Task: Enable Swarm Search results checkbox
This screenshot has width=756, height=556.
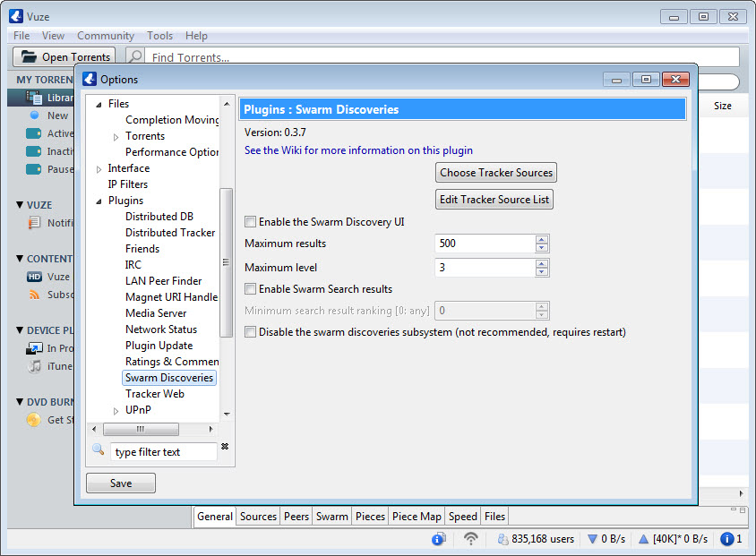Action: coord(250,289)
